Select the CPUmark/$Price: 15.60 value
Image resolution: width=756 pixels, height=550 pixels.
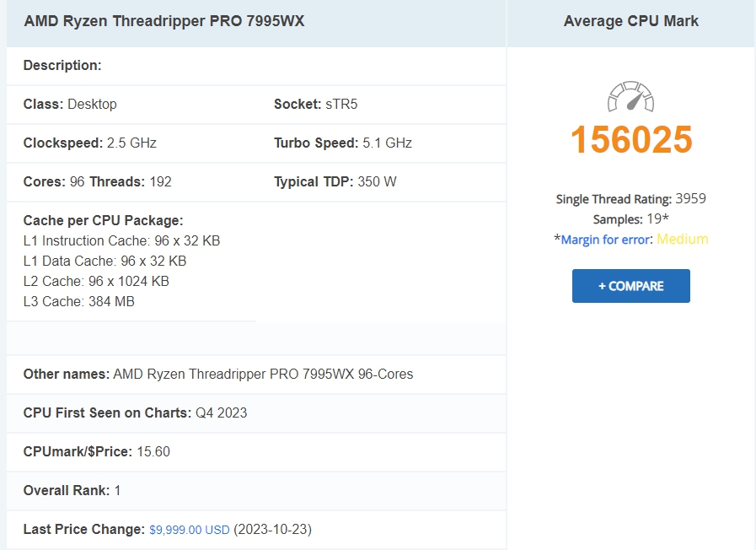(96, 451)
